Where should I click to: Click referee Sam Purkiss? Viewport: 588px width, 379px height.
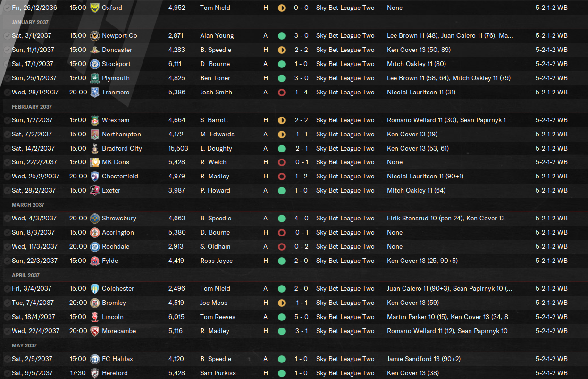tap(218, 373)
